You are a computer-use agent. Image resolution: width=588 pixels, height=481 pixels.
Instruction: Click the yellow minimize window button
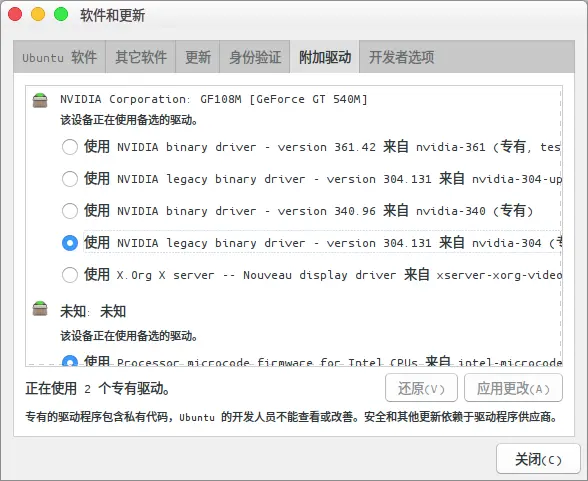click(x=38, y=14)
